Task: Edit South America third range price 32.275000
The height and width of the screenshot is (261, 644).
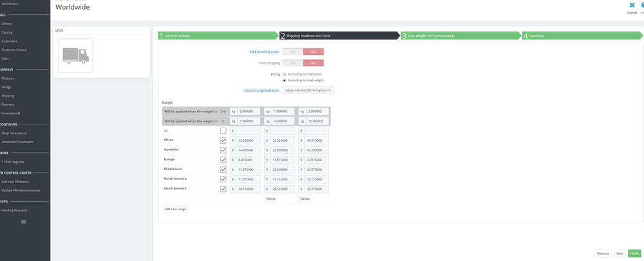Action: tap(317, 189)
